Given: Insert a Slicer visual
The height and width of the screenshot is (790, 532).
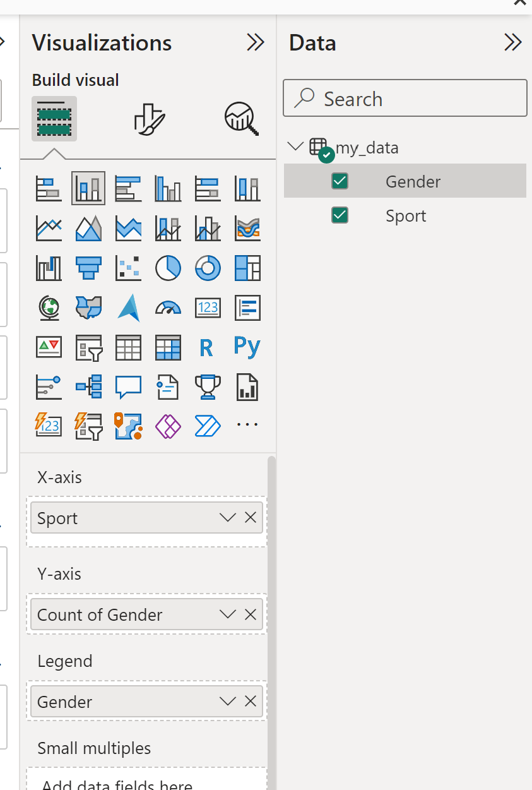Looking at the screenshot, I should pos(88,347).
